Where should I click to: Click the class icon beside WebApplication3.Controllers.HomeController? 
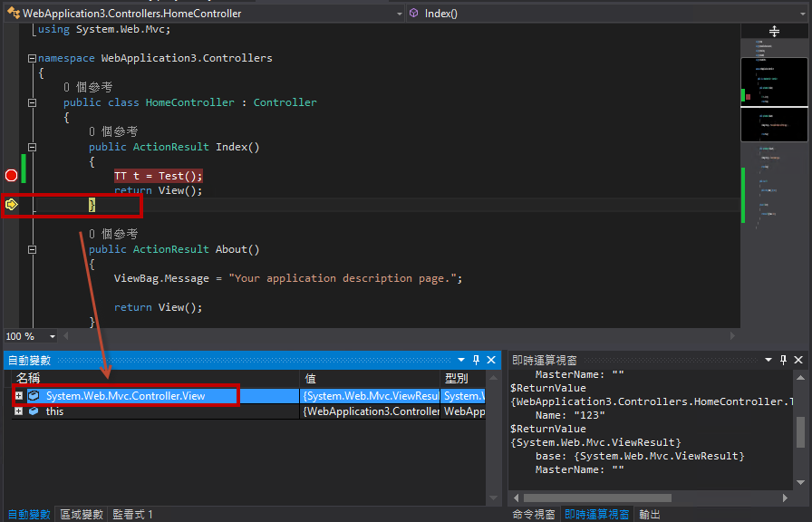click(x=13, y=13)
